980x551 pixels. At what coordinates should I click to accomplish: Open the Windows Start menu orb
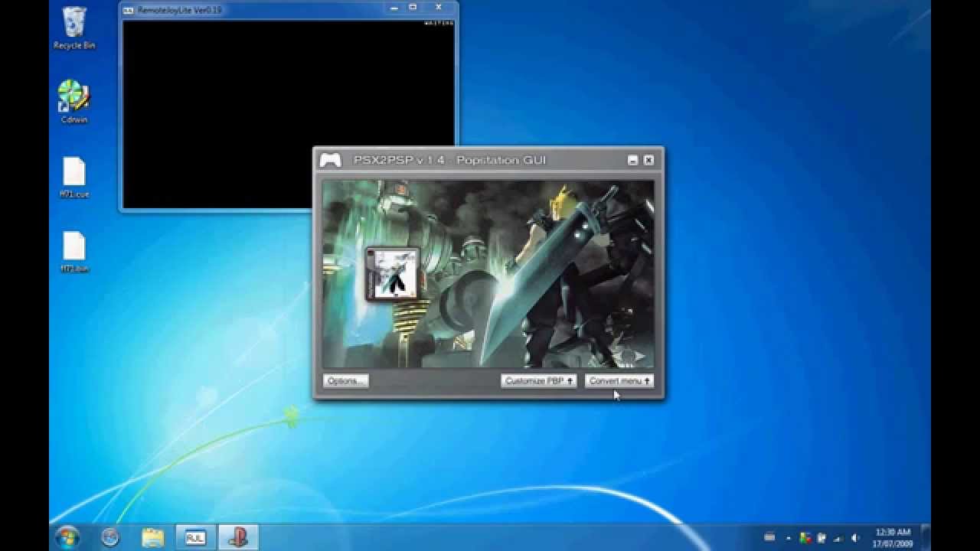pos(67,537)
